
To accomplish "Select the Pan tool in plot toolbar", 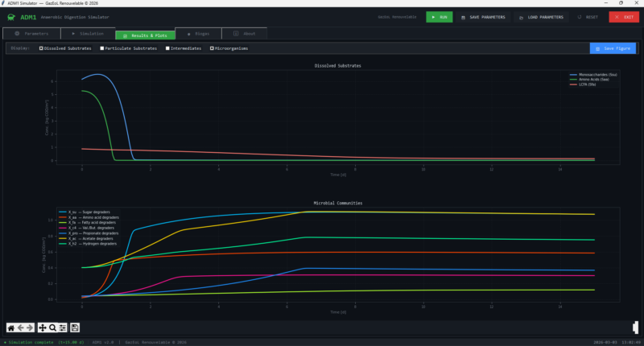I will [43, 327].
